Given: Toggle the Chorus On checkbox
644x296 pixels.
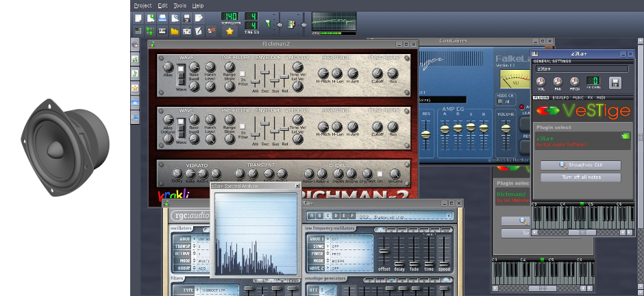Looking at the screenshot, I should click(x=379, y=173).
